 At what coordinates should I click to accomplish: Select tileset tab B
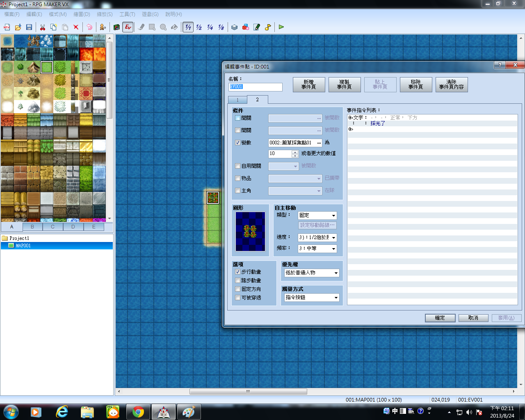32,226
